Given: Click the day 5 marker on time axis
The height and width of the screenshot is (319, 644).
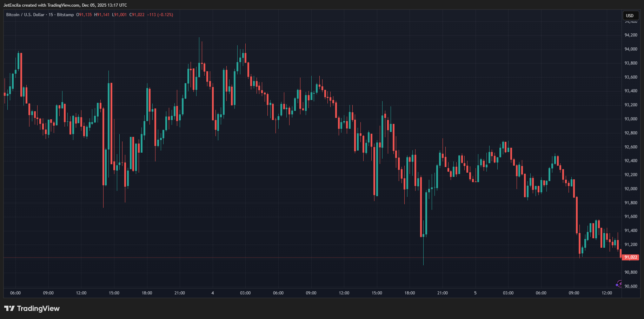Looking at the screenshot, I should [476, 293].
